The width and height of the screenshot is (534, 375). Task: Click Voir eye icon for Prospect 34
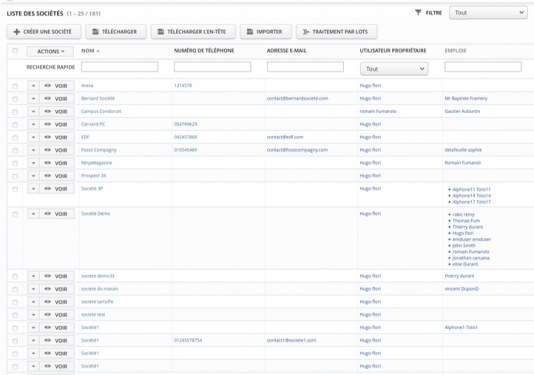pos(47,176)
